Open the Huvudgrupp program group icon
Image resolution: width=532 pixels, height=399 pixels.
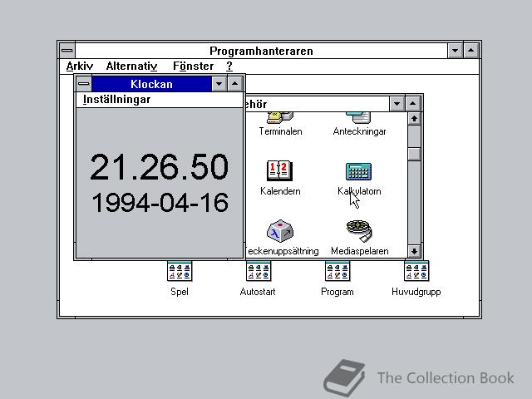point(416,272)
